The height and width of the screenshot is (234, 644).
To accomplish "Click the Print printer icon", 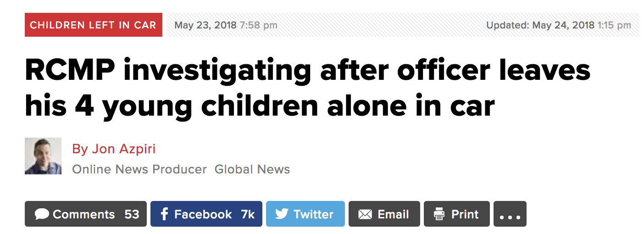I will [439, 214].
